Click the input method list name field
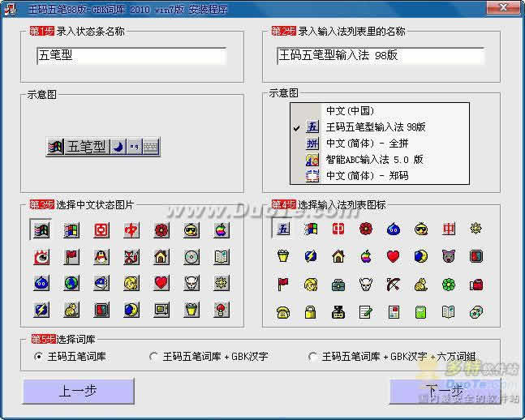This screenshot has height=420, width=525. pyautogui.click(x=380, y=56)
